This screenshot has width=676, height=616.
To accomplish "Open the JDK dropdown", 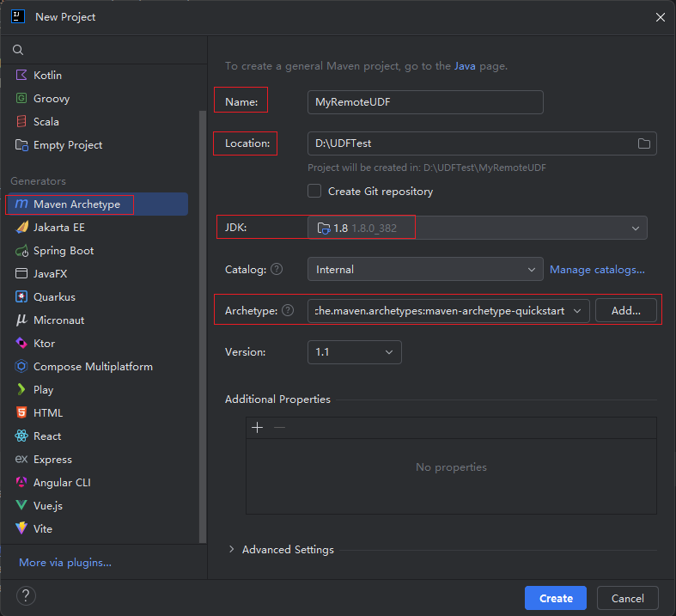I will (478, 228).
